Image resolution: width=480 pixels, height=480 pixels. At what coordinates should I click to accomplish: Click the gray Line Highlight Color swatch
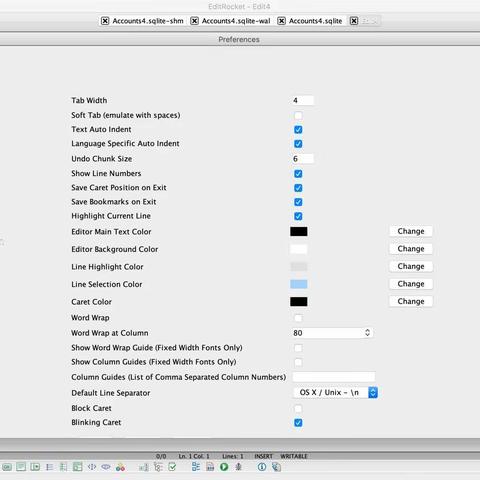click(x=299, y=267)
